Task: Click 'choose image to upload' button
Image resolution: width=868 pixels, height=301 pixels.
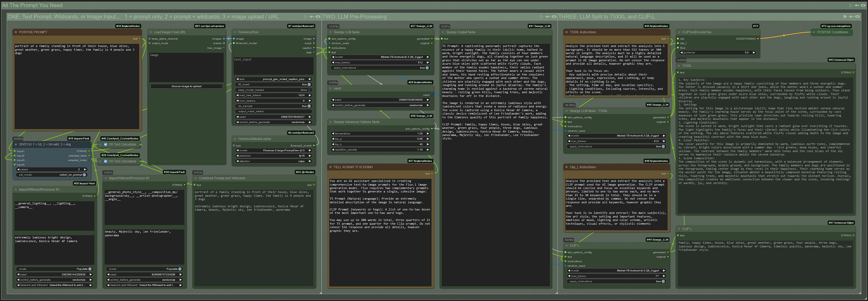Action: pos(186,86)
